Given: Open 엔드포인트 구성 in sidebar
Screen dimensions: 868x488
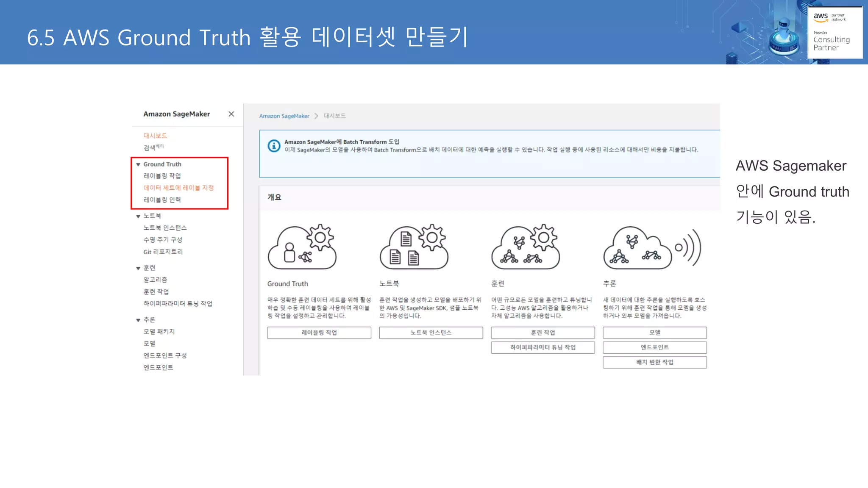Looking at the screenshot, I should 165,355.
